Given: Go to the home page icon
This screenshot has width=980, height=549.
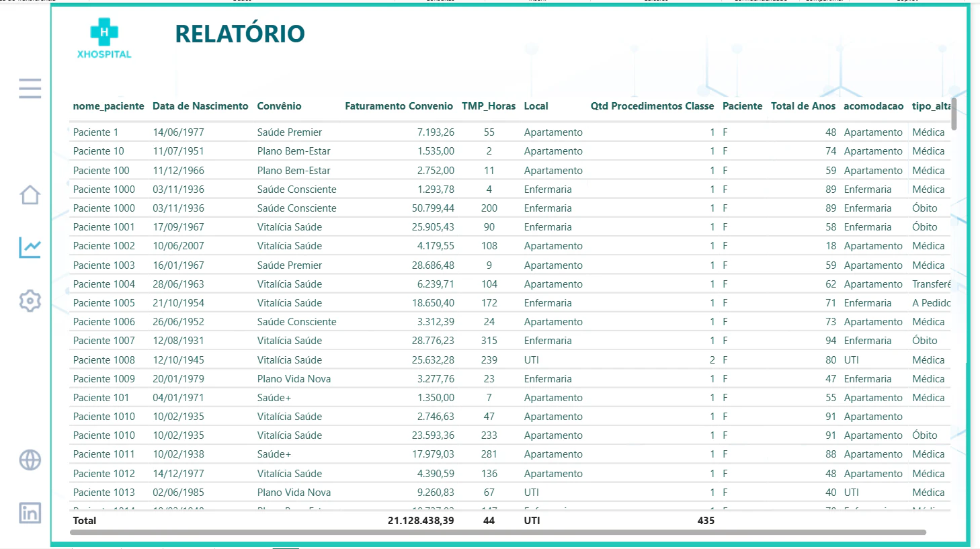Looking at the screenshot, I should 30,195.
